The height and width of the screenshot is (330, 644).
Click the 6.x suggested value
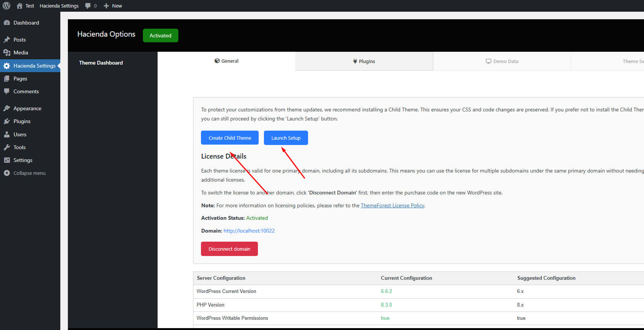tap(520, 291)
